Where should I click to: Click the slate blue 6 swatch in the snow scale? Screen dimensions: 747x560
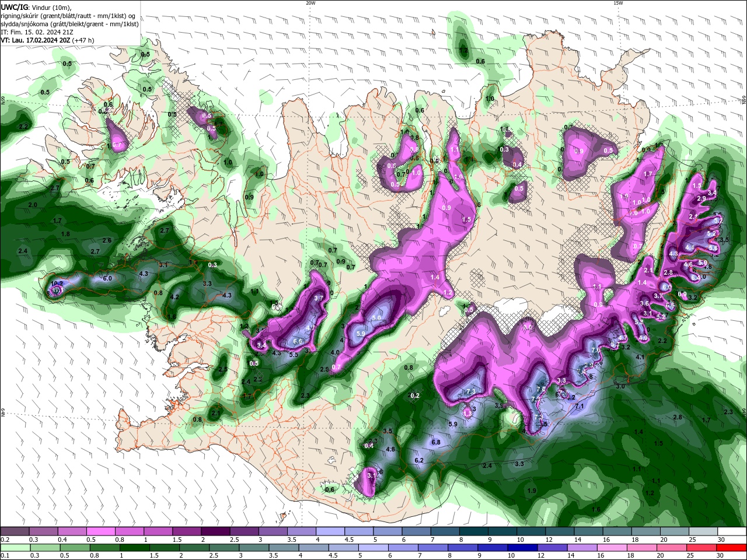click(x=416, y=531)
